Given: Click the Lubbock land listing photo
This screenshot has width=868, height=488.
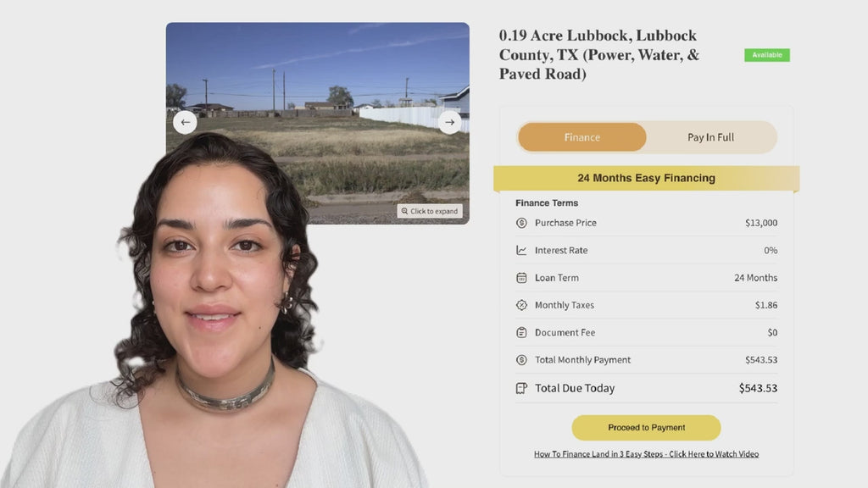Looking at the screenshot, I should click(318, 77).
